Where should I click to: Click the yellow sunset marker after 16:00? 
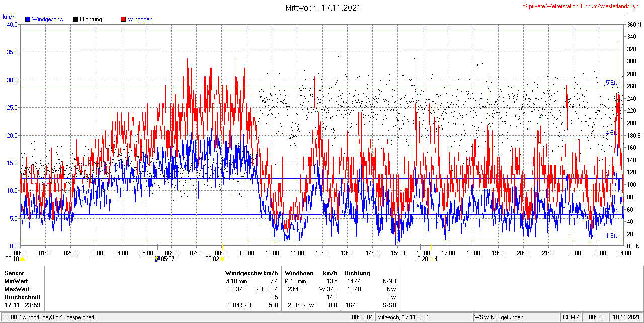pos(431,247)
